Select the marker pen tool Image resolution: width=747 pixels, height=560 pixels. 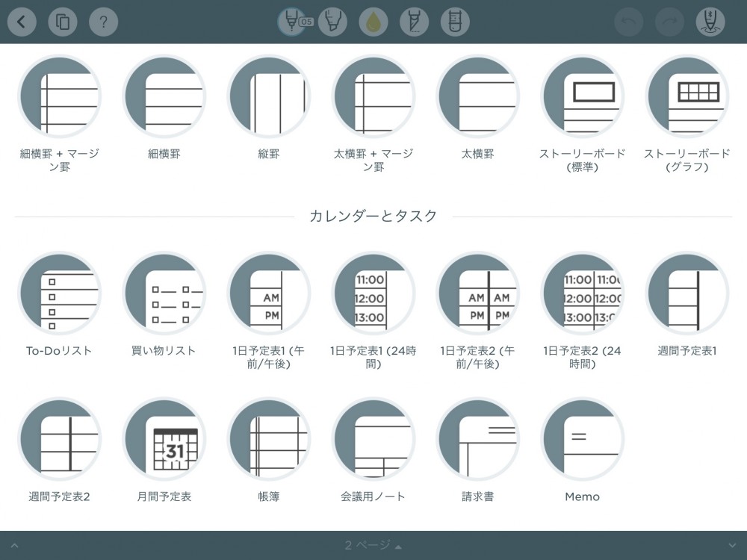click(332, 22)
